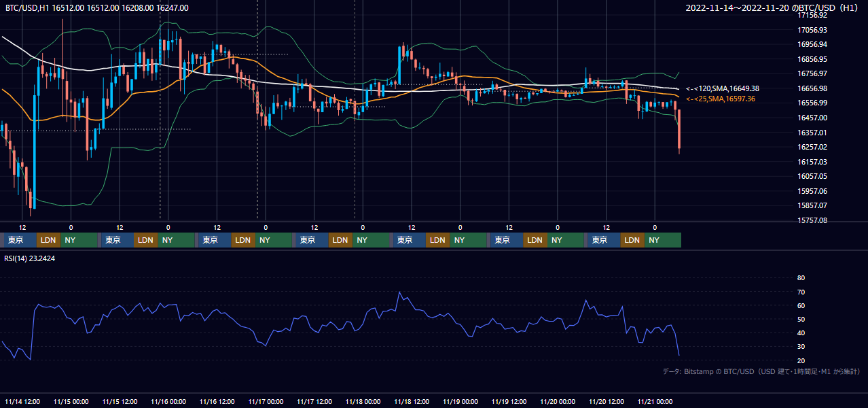Viewport: 868px width, 408px height.
Task: Click the 11/16 12:00 time axis label
Action: click(x=217, y=402)
